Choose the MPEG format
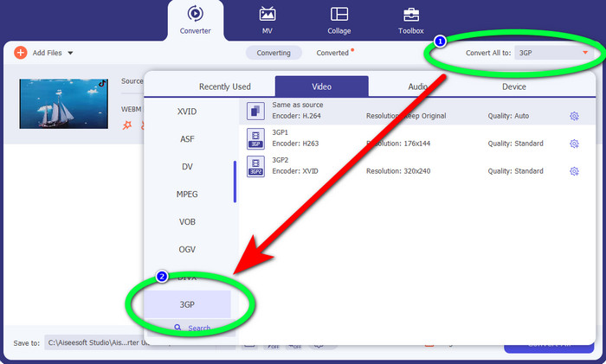 click(187, 195)
